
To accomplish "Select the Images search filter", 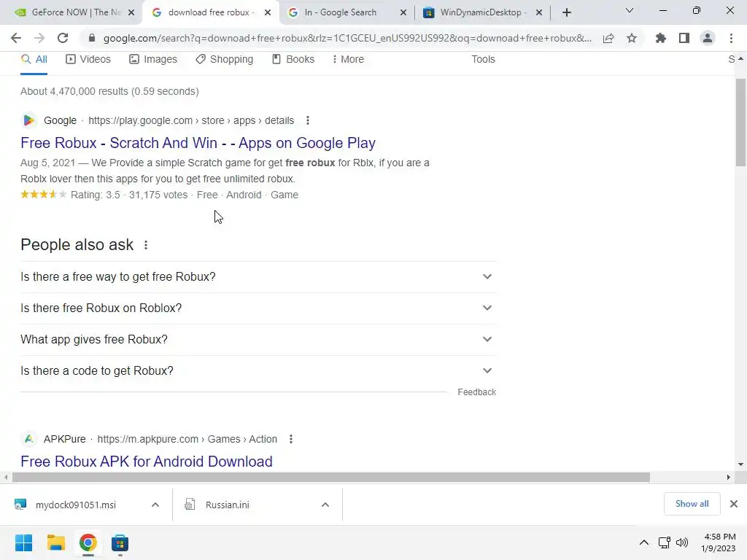I will [153, 59].
